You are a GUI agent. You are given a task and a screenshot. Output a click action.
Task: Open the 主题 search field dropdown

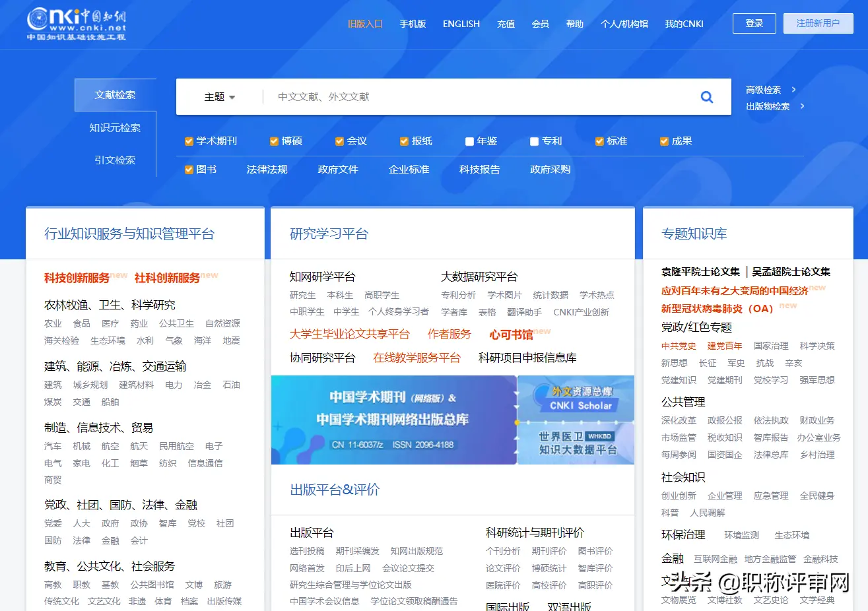tap(220, 97)
